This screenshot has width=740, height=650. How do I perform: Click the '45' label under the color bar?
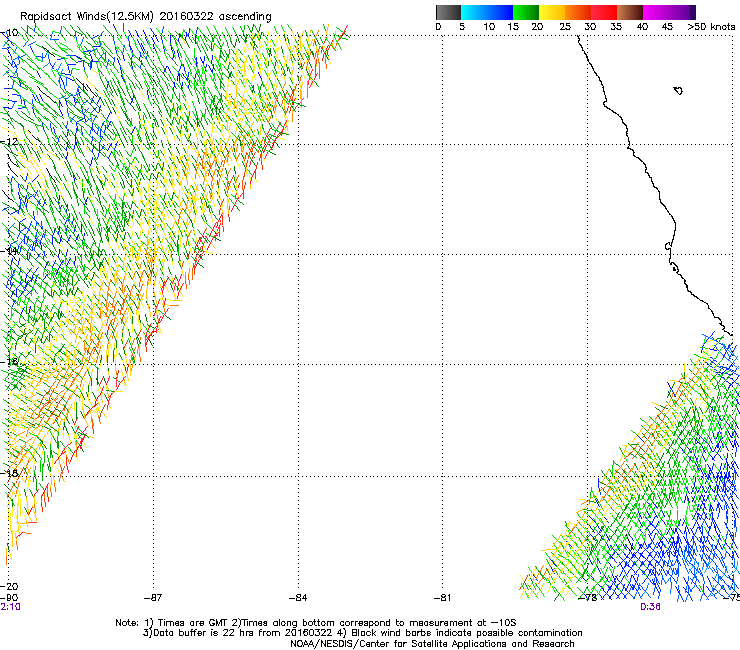click(x=667, y=27)
